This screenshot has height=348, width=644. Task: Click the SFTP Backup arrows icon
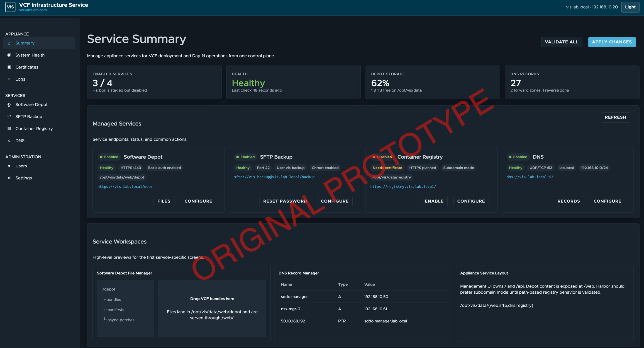(9, 117)
